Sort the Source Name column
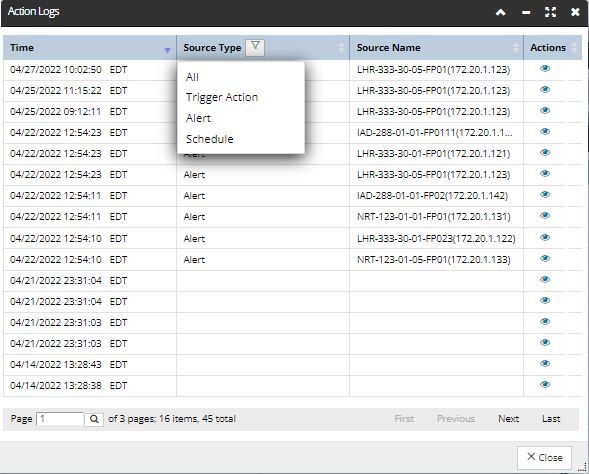 point(516,48)
